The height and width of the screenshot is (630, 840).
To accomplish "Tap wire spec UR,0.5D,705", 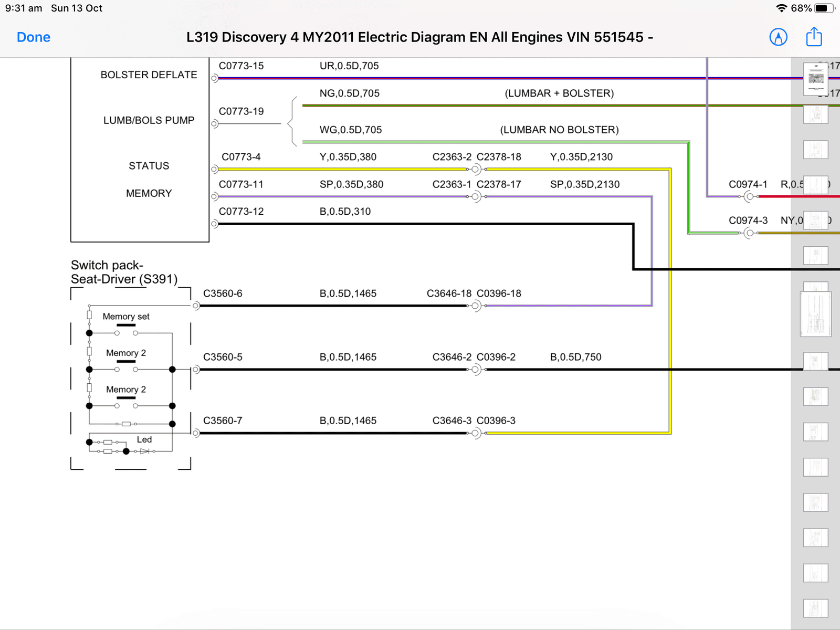I will pos(349,66).
